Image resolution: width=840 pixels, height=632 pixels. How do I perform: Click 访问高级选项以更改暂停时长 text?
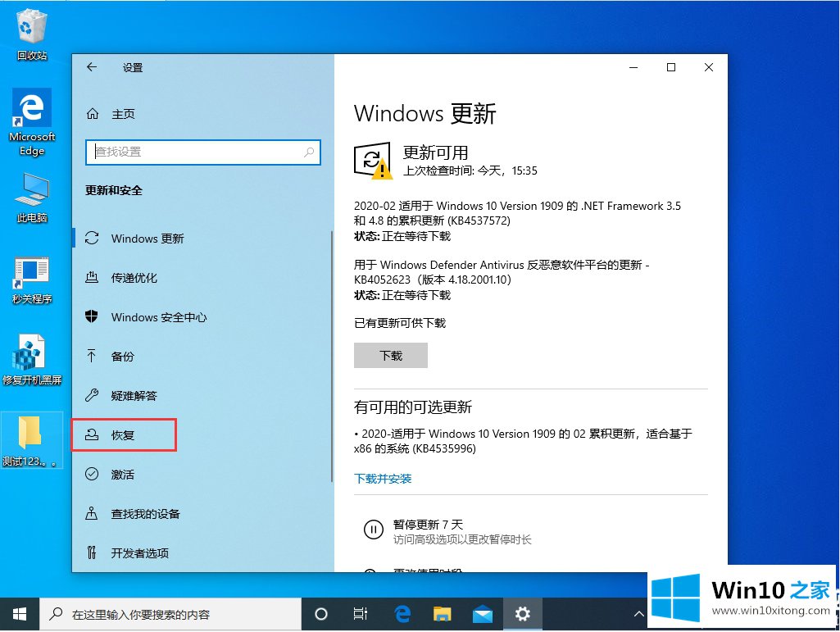pyautogui.click(x=462, y=539)
